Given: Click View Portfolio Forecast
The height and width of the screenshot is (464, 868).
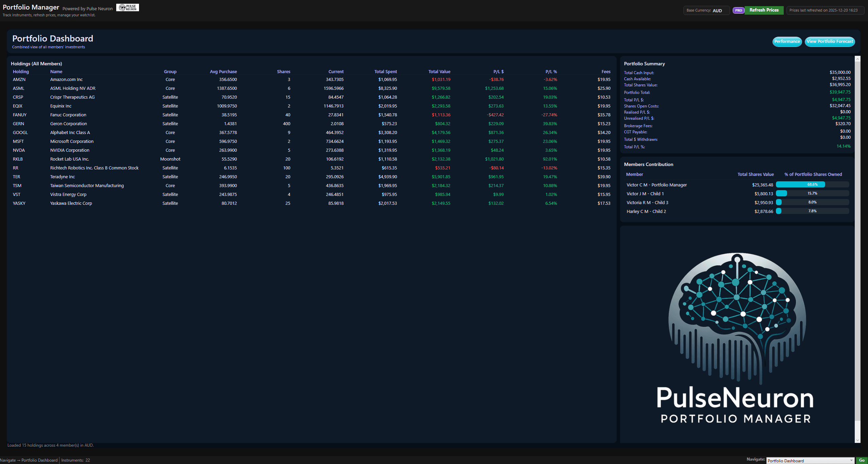Looking at the screenshot, I should tap(830, 42).
